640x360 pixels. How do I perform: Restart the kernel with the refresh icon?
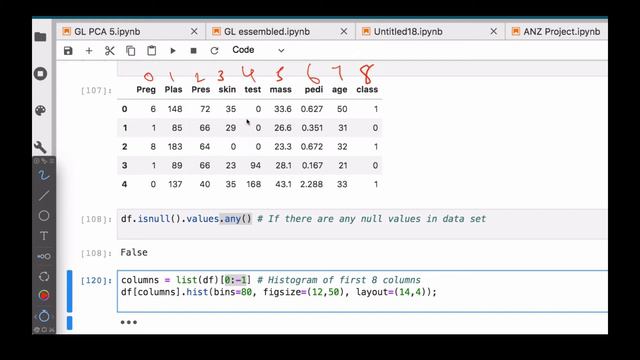[x=214, y=51]
